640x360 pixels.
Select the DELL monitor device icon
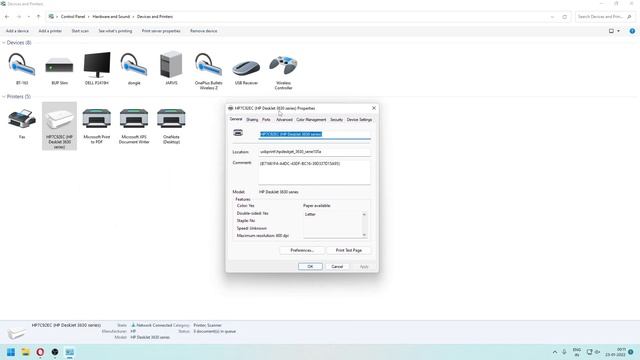[97, 65]
